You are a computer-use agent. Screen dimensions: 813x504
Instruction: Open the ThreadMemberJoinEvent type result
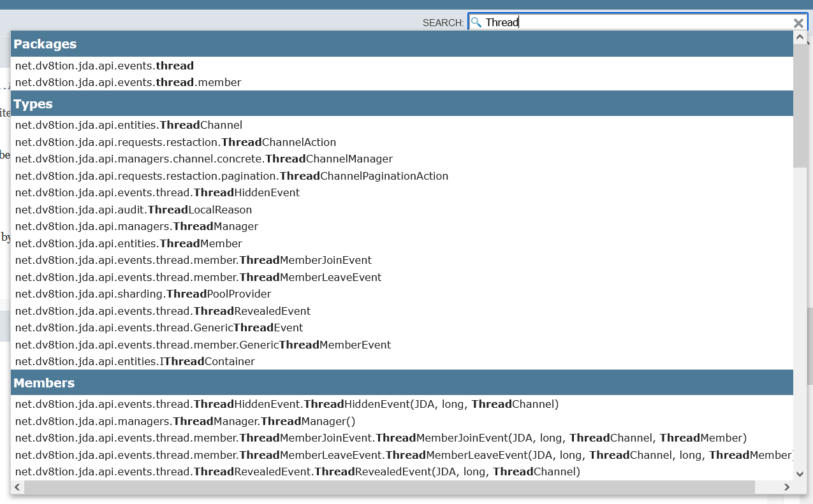click(193, 260)
